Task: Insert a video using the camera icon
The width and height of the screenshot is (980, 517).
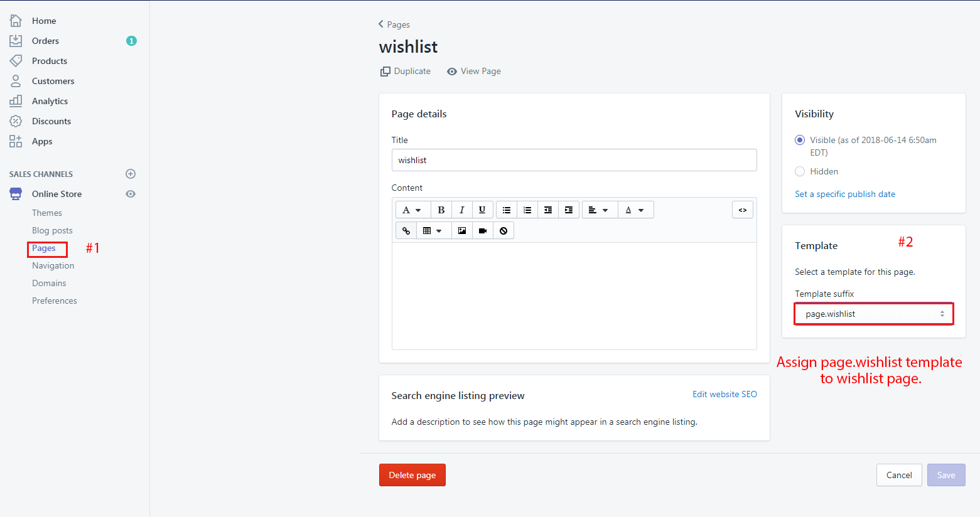Action: 483,231
